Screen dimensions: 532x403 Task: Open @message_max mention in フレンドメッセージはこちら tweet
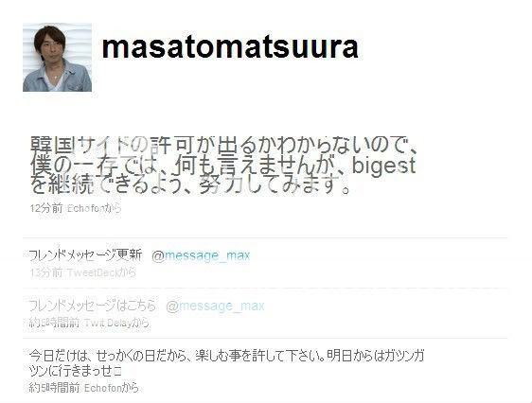pyautogui.click(x=215, y=307)
